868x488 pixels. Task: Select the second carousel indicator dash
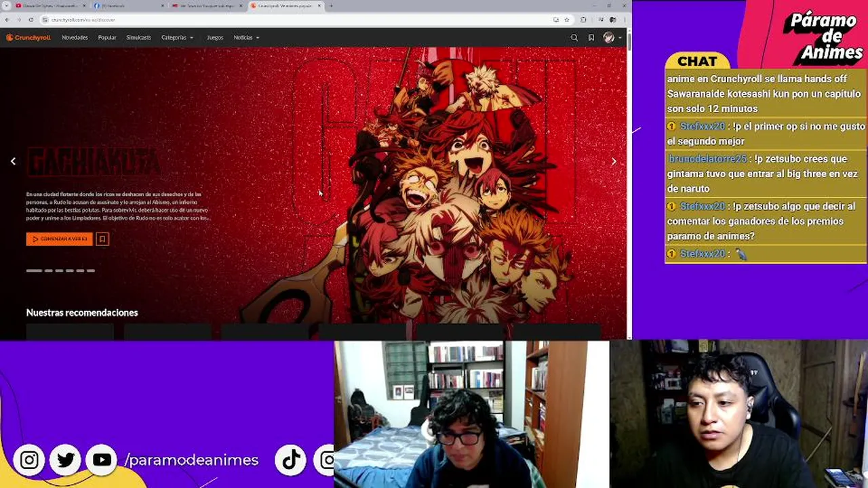click(x=48, y=270)
